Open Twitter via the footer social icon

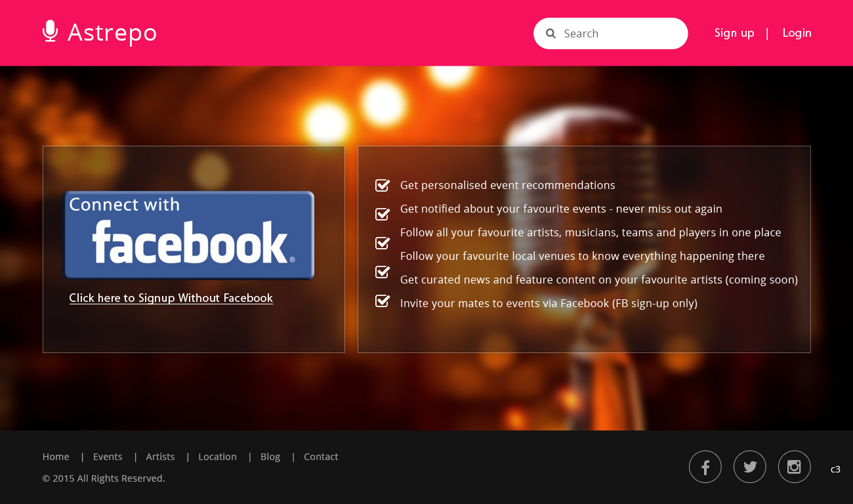click(x=750, y=467)
